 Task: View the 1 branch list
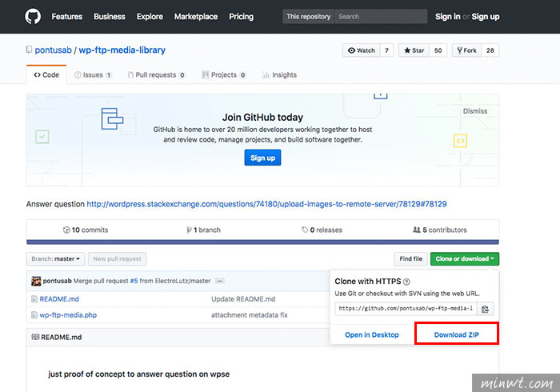click(x=203, y=230)
